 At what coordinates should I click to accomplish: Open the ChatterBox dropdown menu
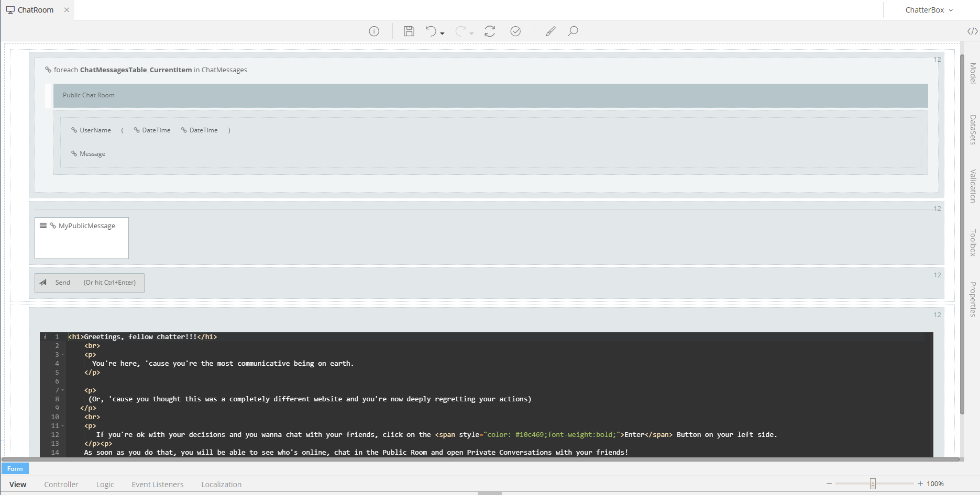coord(929,10)
